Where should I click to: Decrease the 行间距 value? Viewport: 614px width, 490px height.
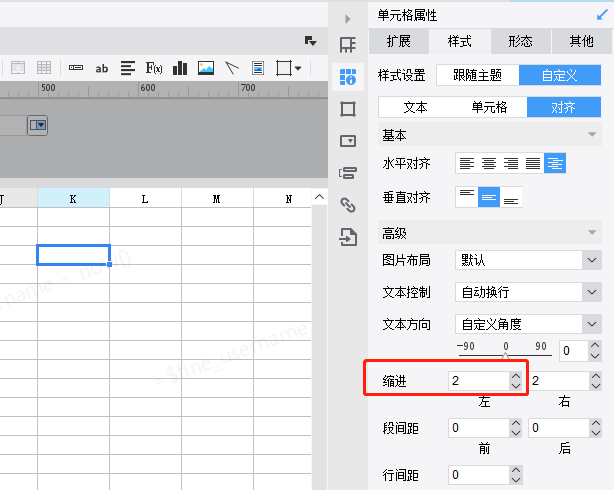point(516,480)
